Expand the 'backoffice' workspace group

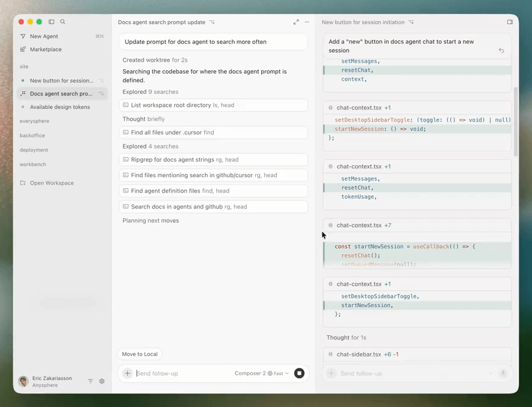tap(32, 135)
